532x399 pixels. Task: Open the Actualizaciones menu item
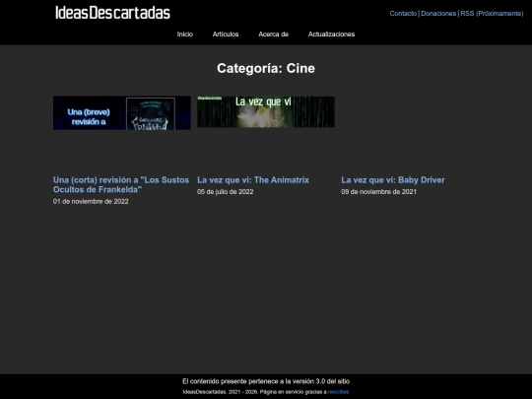[331, 34]
